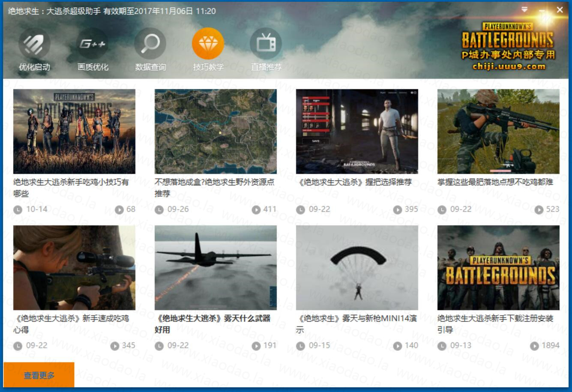Screen dimensions: 572x392
Task: Click the 画质优化 label
Action: 93,67
